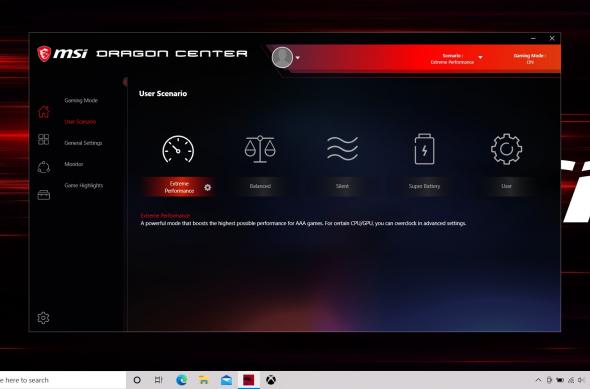Screen dimensions: 590x389
Task: Click the Extreme Performance speedometer icon
Action: tap(178, 149)
